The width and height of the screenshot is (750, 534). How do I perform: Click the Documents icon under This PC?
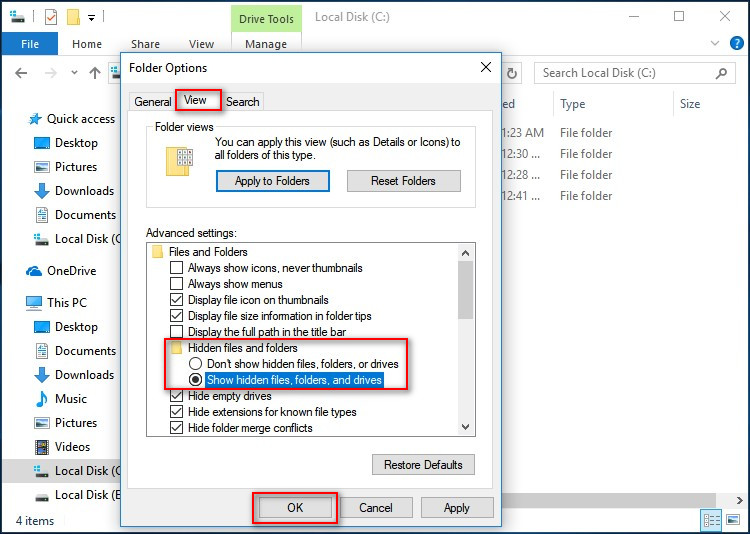tap(42, 351)
